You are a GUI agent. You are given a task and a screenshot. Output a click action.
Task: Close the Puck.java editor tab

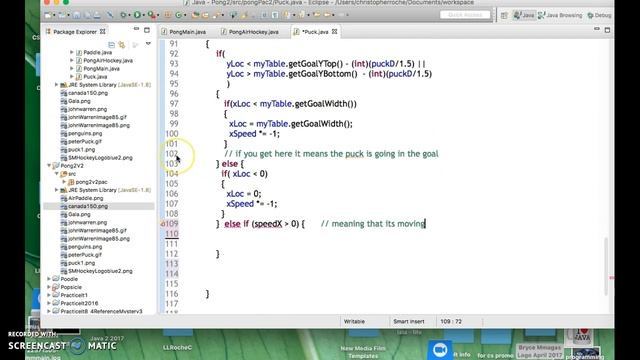pyautogui.click(x=335, y=31)
